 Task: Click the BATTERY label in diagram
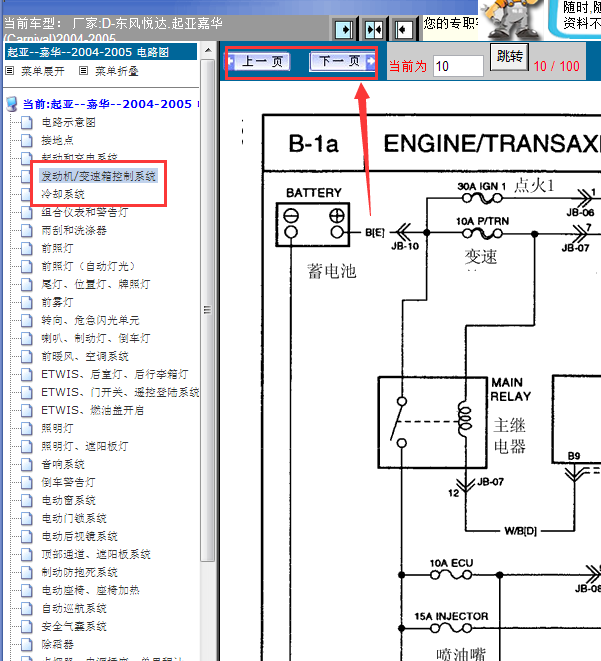click(x=314, y=193)
